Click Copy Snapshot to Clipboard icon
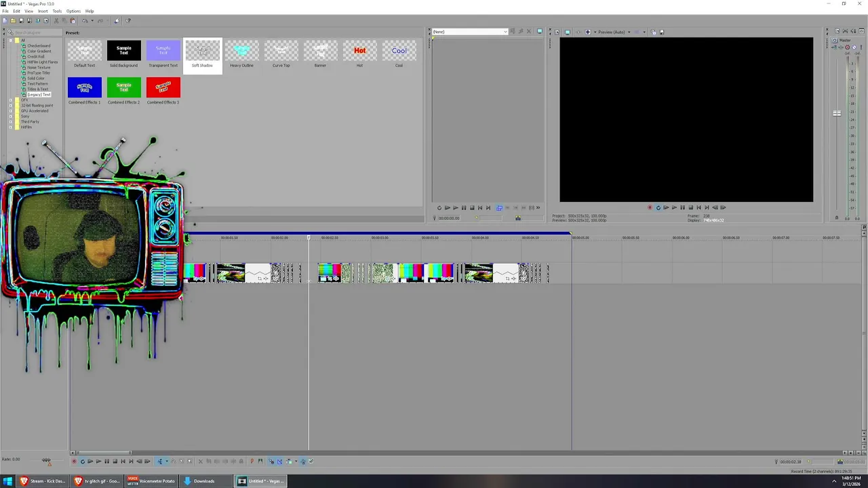The width and height of the screenshot is (868, 488). click(x=654, y=32)
